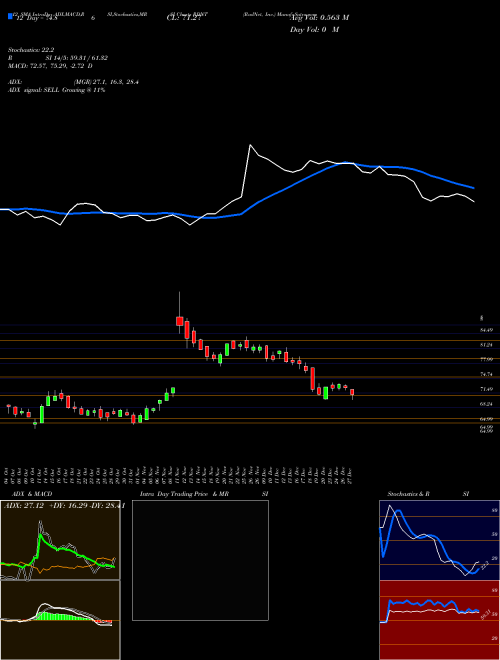The width and height of the screenshot is (500, 660).
Task: Click the 71.49 price axis label
Action: coord(486,389)
